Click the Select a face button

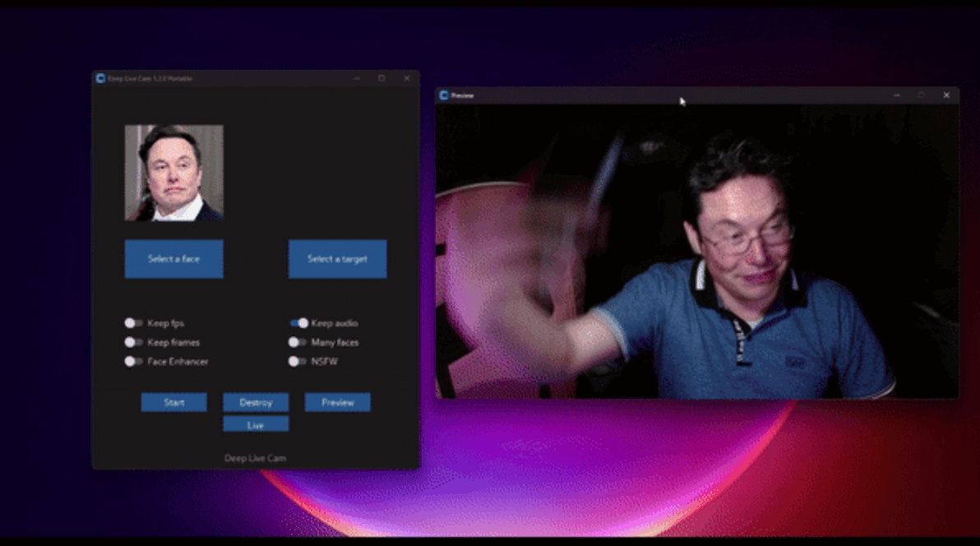[x=173, y=259]
